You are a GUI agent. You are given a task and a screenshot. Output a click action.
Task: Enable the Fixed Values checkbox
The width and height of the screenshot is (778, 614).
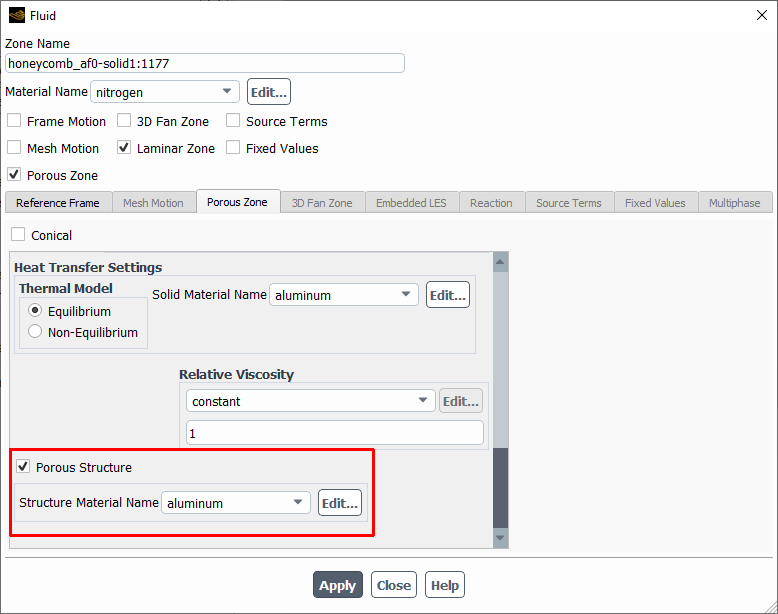tap(233, 147)
